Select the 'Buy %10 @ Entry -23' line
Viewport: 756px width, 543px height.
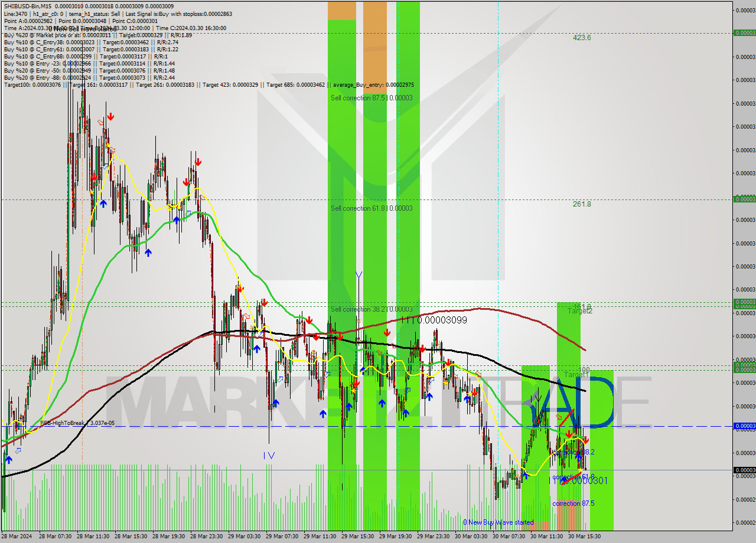[x=89, y=63]
